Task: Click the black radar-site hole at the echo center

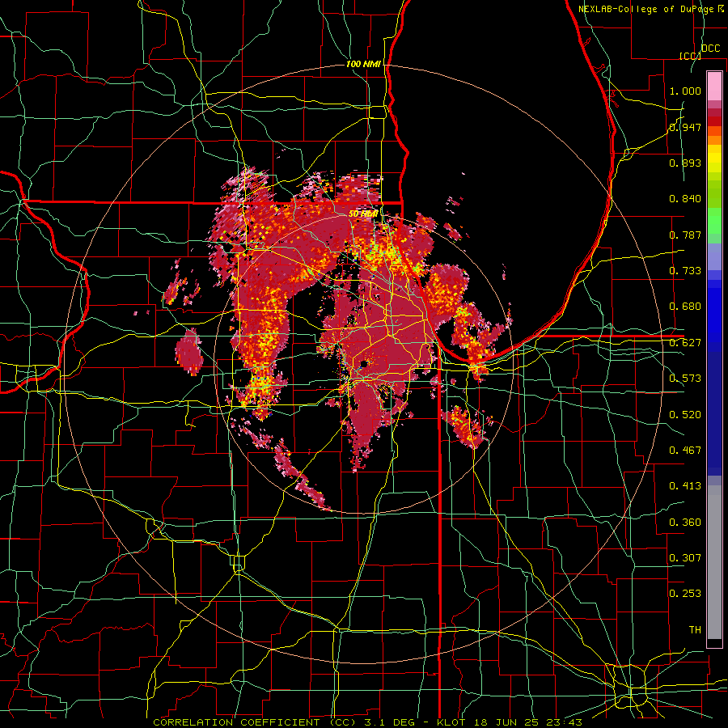Action: pyautogui.click(x=365, y=363)
